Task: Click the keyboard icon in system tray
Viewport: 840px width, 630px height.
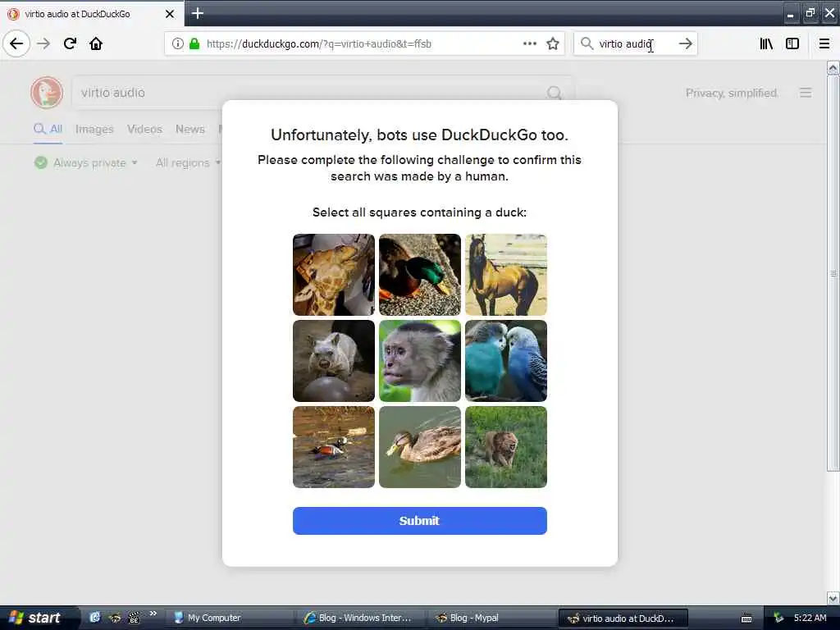Action: [x=746, y=619]
